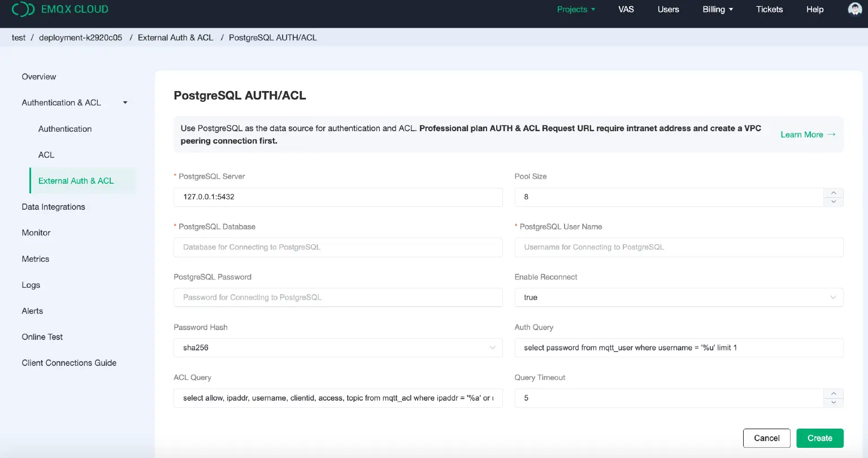This screenshot has height=458, width=868.
Task: Increase Pool Size with the up arrow
Action: click(x=833, y=193)
